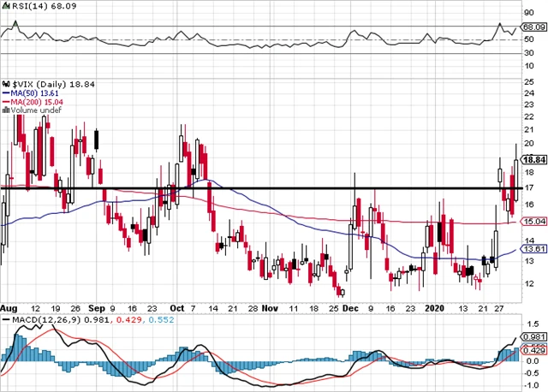Click the 0.429 MACD signal value tag

point(533,351)
